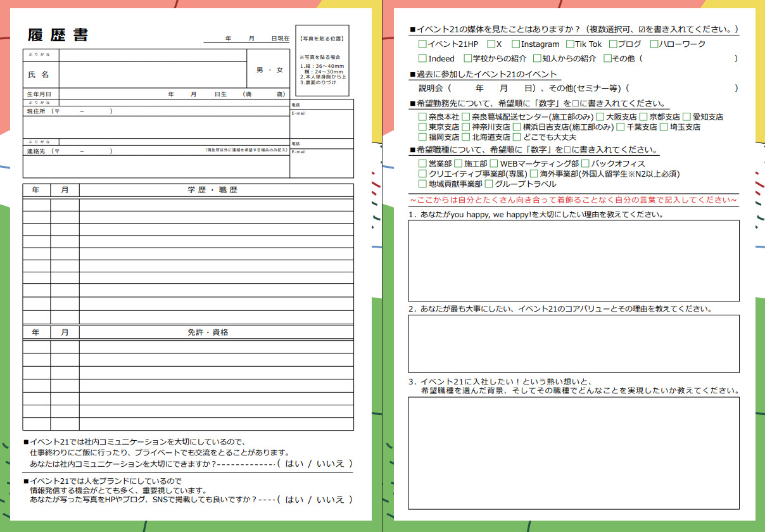765x532 pixels.
Task: Check the Instagram checkbox
Action: point(515,44)
